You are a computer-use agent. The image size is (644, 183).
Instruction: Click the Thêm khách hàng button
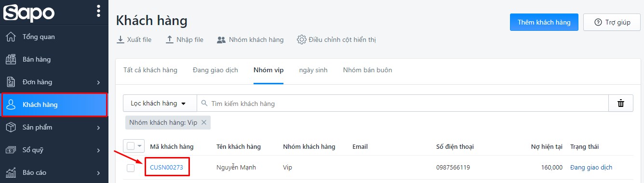click(544, 22)
